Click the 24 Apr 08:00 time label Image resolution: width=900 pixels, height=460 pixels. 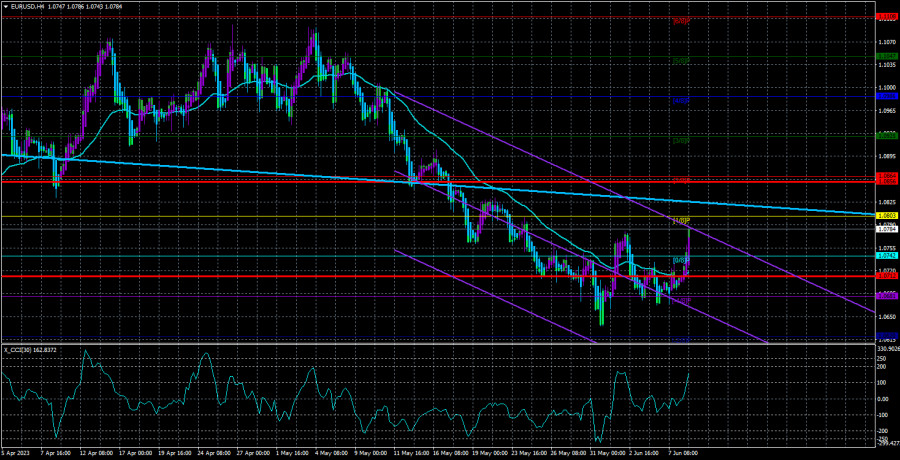point(212,453)
